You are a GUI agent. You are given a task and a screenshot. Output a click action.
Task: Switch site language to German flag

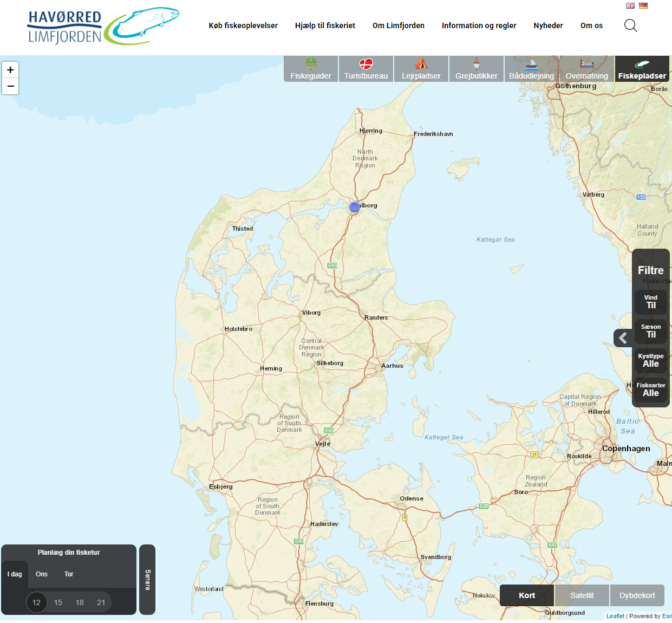pos(643,6)
